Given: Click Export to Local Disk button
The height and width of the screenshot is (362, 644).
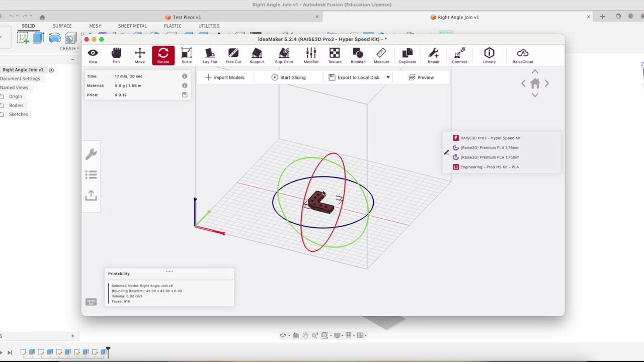Looking at the screenshot, I should [x=354, y=77].
